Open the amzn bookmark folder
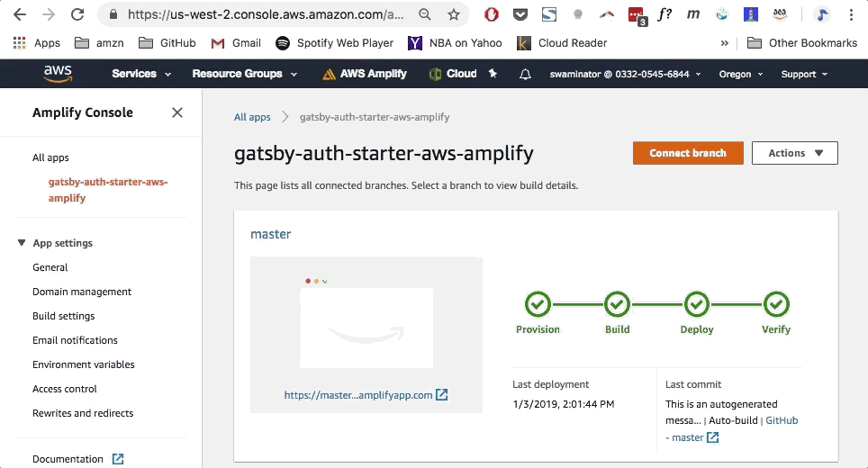The width and height of the screenshot is (868, 468). [x=99, y=42]
